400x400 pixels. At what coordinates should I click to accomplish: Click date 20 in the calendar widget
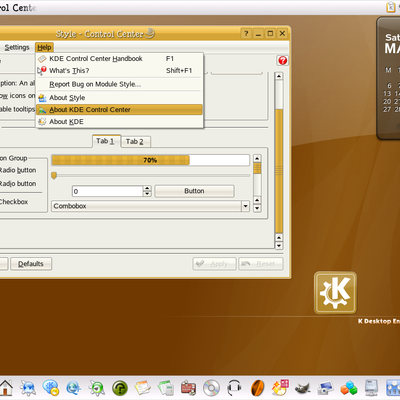point(387,102)
